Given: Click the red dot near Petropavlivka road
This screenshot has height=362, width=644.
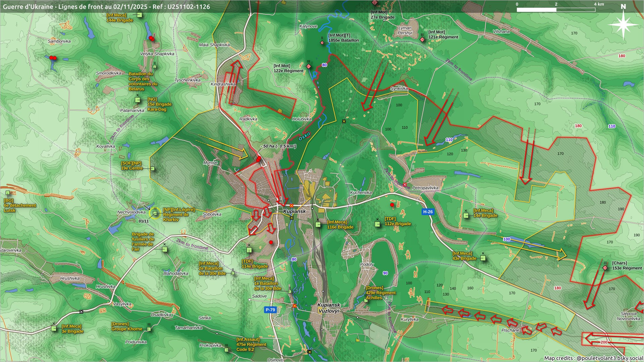Looking at the screenshot, I should (x=392, y=205).
